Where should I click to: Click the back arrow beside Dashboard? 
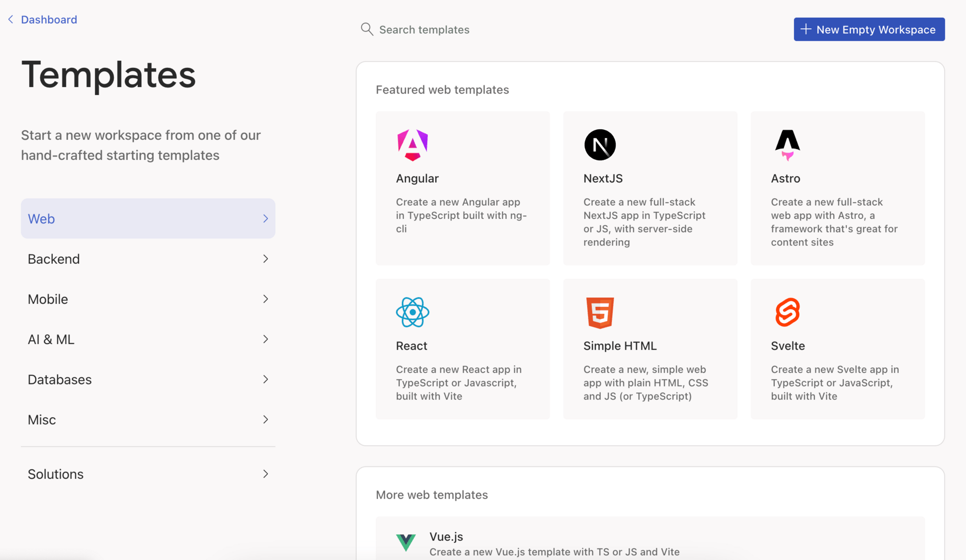click(x=11, y=19)
